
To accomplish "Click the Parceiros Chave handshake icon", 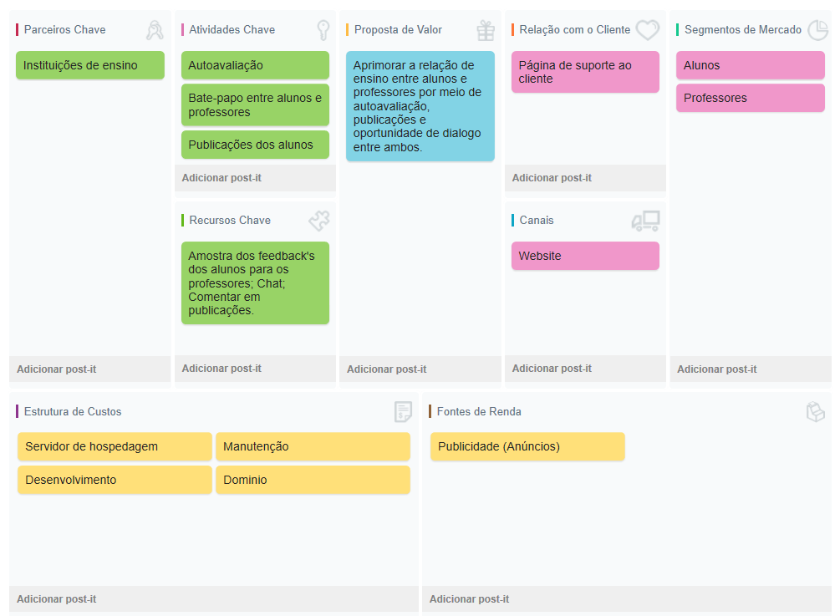I will pos(155,30).
